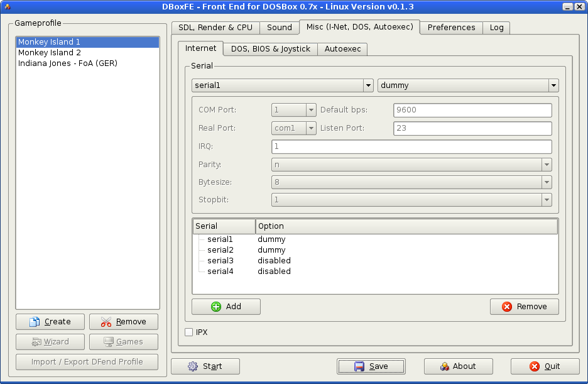The width and height of the screenshot is (588, 384).
Task: Open the Autoexec sub-tab
Action: pyautogui.click(x=342, y=49)
